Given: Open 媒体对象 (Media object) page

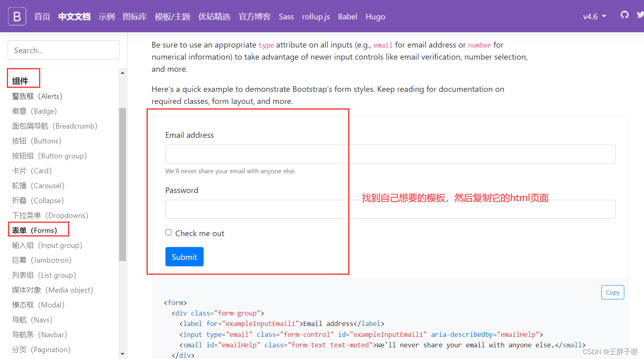Looking at the screenshot, I should 53,290.
